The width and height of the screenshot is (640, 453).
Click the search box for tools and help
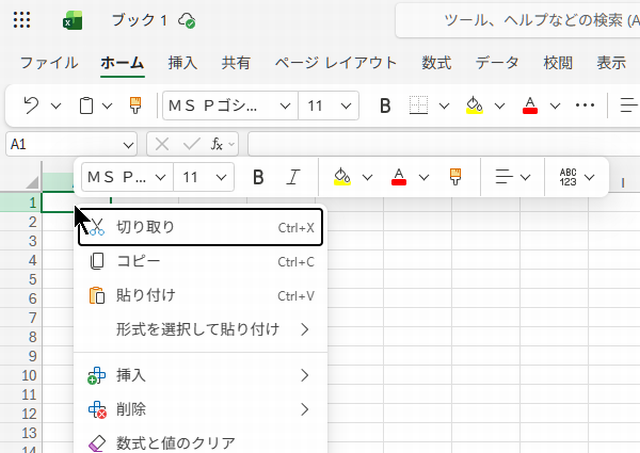520,20
